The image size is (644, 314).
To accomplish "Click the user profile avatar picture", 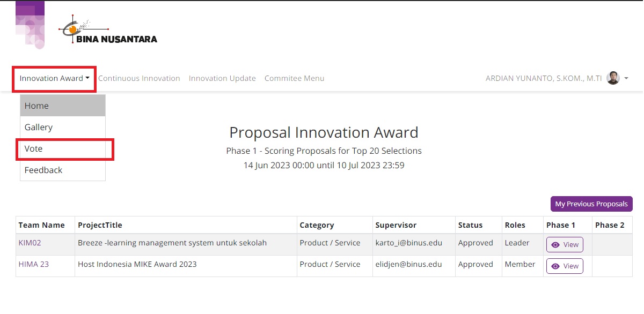I will [613, 78].
